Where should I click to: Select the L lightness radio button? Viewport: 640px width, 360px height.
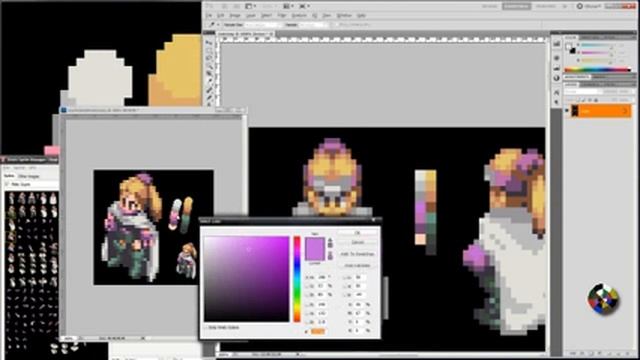[x=344, y=278]
